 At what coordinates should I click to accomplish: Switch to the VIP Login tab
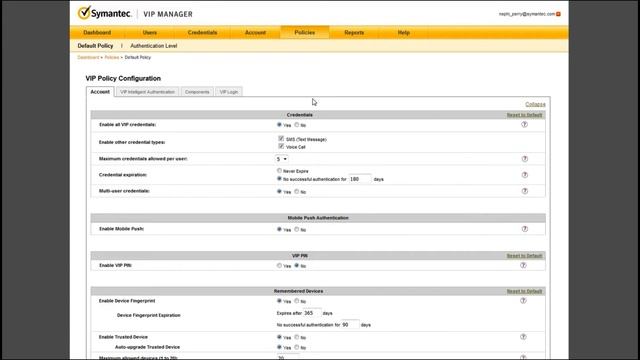(229, 92)
